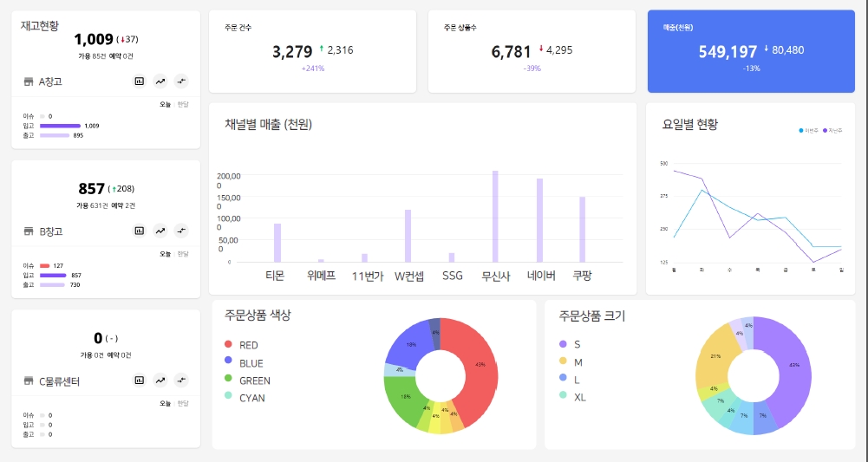This screenshot has height=462, width=868.
Task: Toggle the S size legend entry
Action: click(571, 344)
